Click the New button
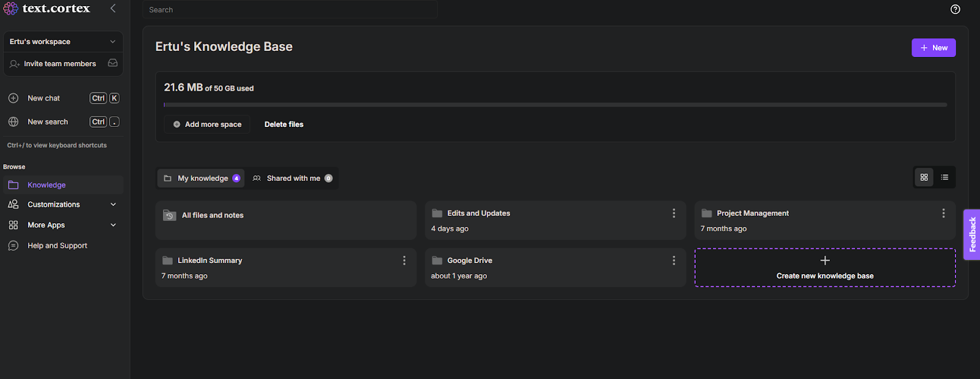 933,48
